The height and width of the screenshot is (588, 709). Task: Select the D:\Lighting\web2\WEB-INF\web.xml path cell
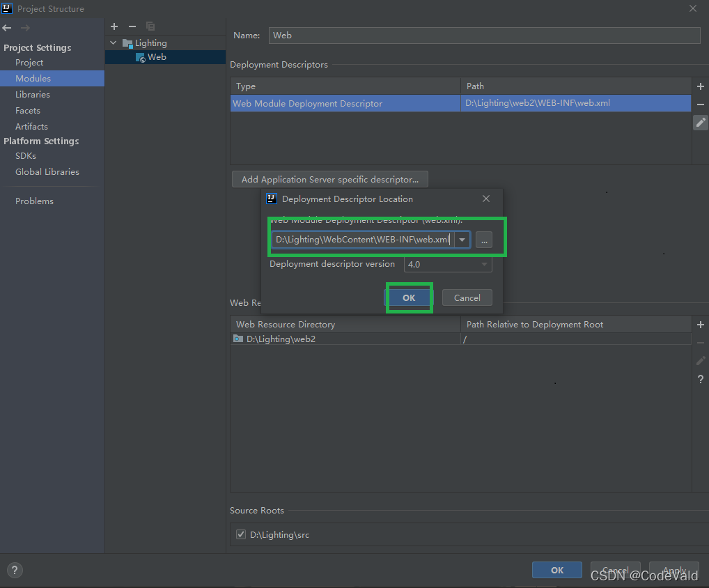pos(575,103)
